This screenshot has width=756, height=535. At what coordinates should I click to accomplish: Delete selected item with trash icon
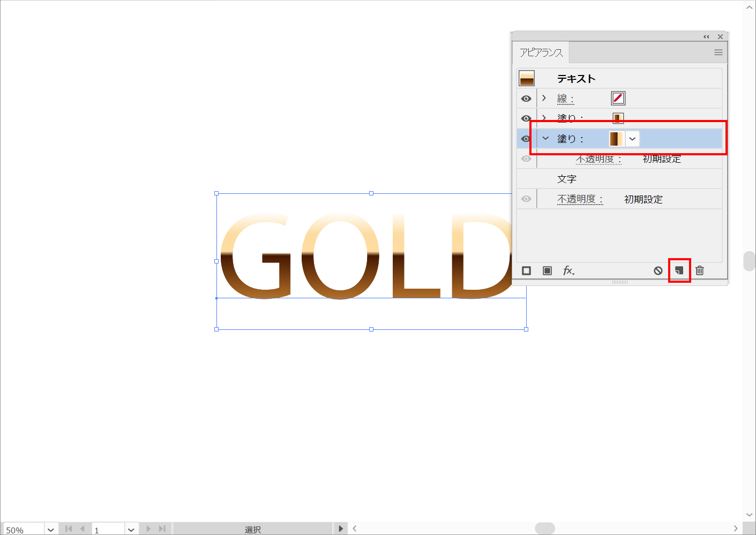[700, 271]
